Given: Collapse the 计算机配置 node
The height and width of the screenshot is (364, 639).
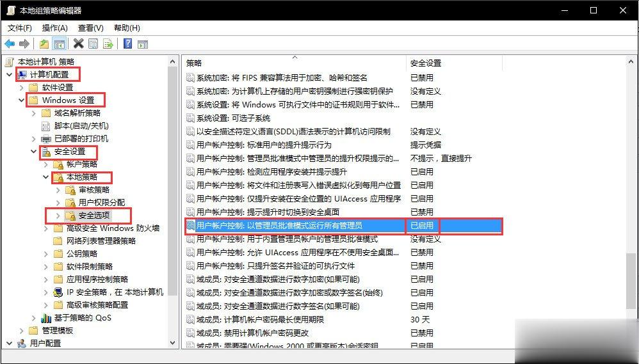Looking at the screenshot, I should (x=10, y=75).
